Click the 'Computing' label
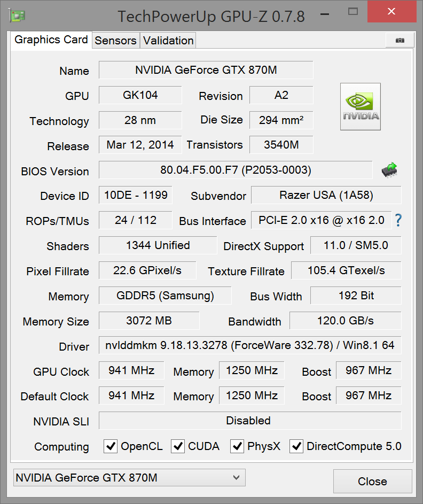The height and width of the screenshot is (504, 423). 61,447
